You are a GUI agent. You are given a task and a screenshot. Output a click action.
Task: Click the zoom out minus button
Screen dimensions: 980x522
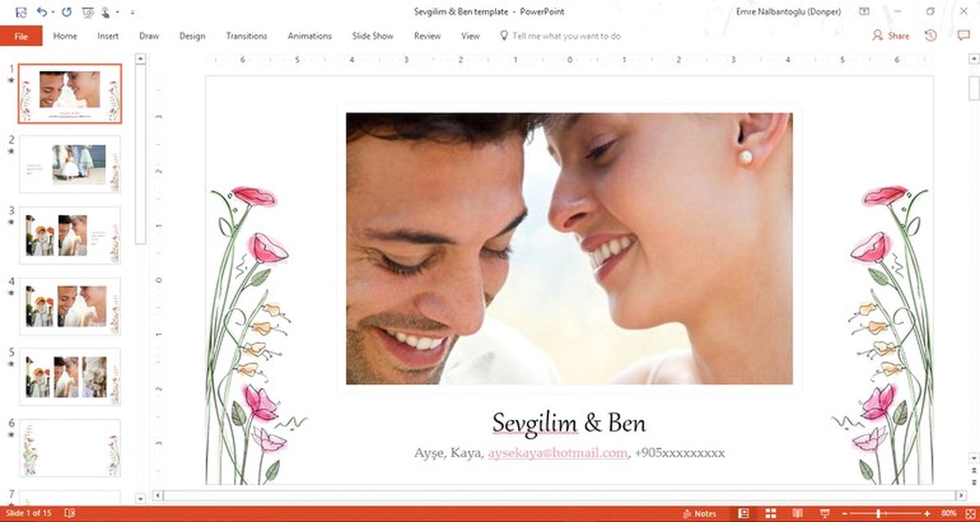pyautogui.click(x=844, y=514)
